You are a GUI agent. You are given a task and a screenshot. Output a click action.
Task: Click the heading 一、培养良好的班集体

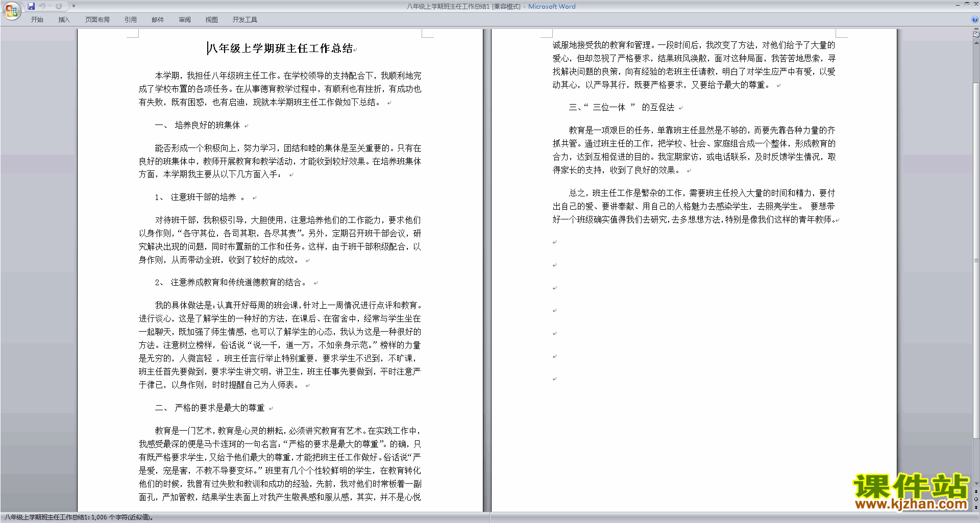198,125
